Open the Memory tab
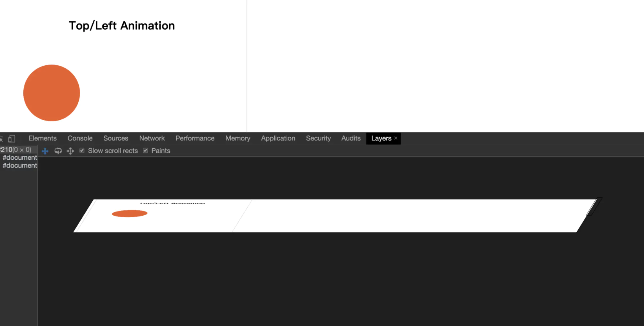The width and height of the screenshot is (644, 326). tap(238, 138)
